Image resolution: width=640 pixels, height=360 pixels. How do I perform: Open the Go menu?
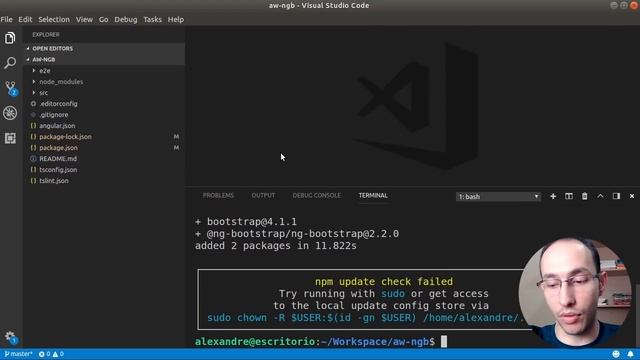pyautogui.click(x=104, y=20)
